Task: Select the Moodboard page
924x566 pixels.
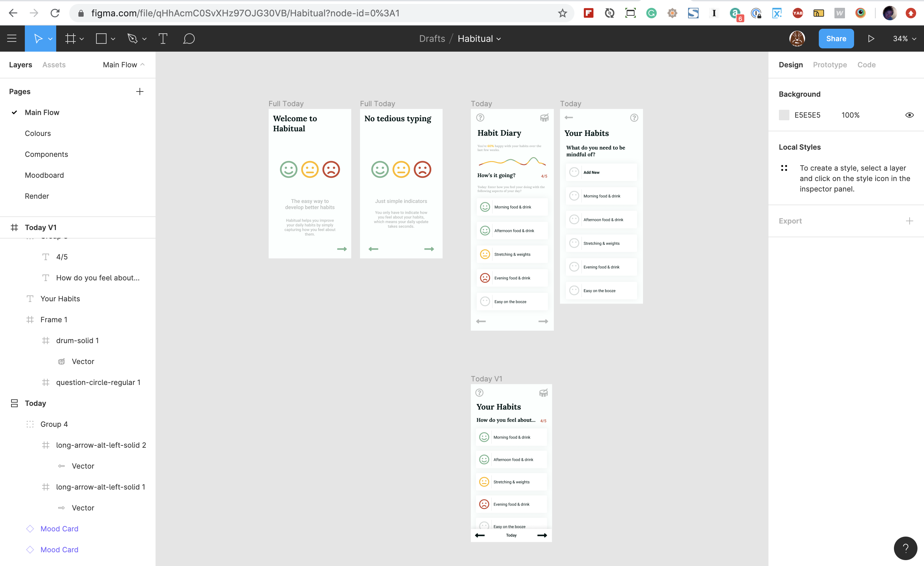Action: 44,175
